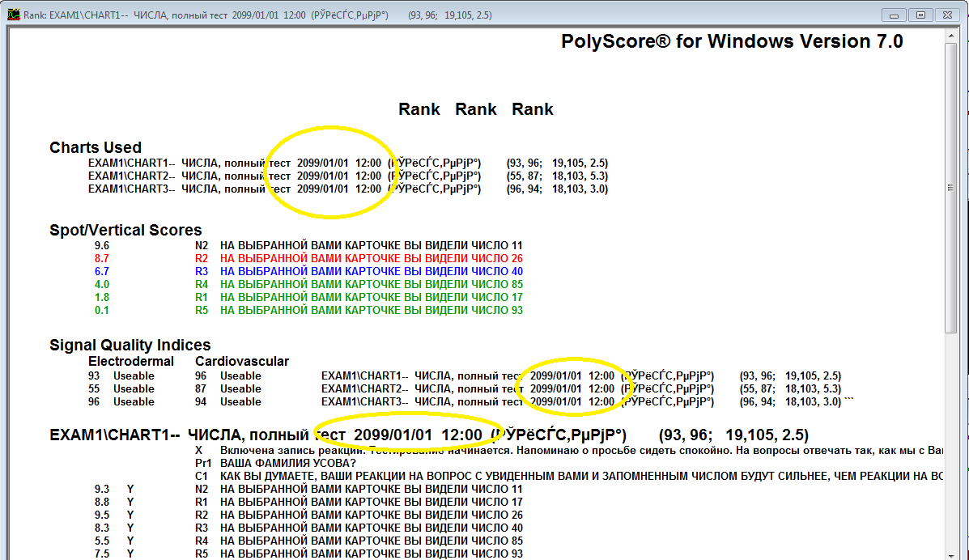Click the R3 row scored 8.3 Y
This screenshot has height=560, width=969.
pyautogui.click(x=308, y=528)
